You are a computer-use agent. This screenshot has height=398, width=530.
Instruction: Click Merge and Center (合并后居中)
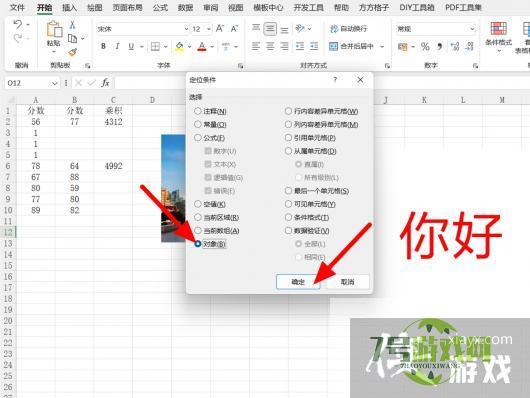click(x=352, y=46)
